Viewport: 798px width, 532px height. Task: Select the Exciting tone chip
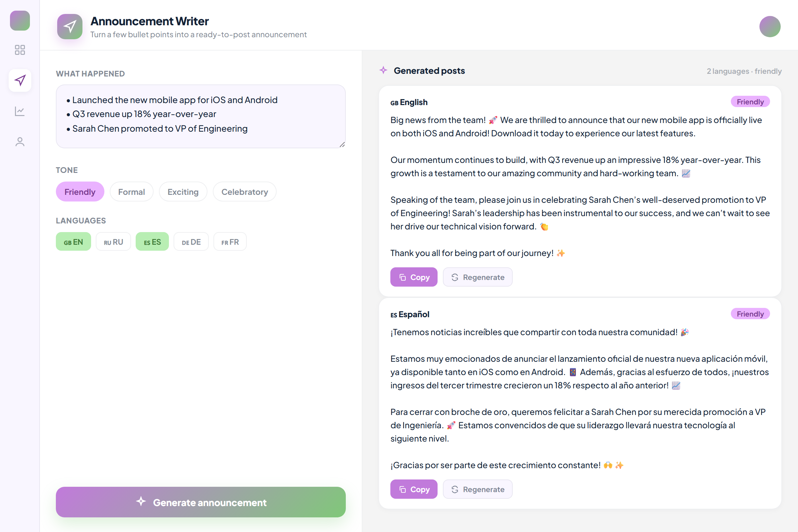[183, 192]
